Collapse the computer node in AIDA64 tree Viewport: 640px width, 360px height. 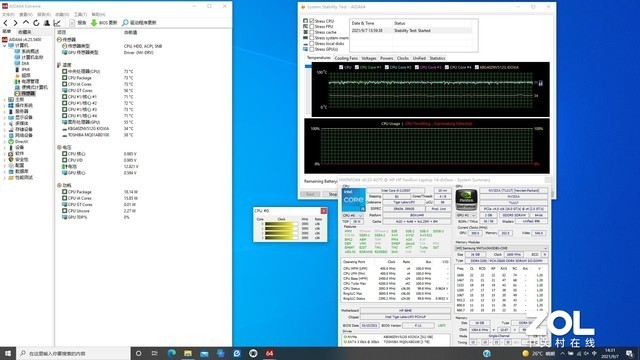pos(4,45)
